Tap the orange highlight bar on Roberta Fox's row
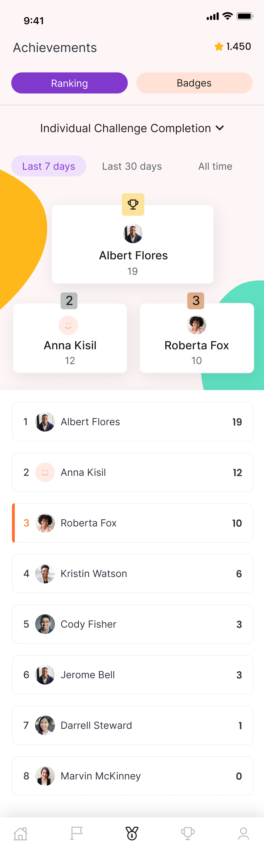Screen dimensions: 264x868 point(14,523)
